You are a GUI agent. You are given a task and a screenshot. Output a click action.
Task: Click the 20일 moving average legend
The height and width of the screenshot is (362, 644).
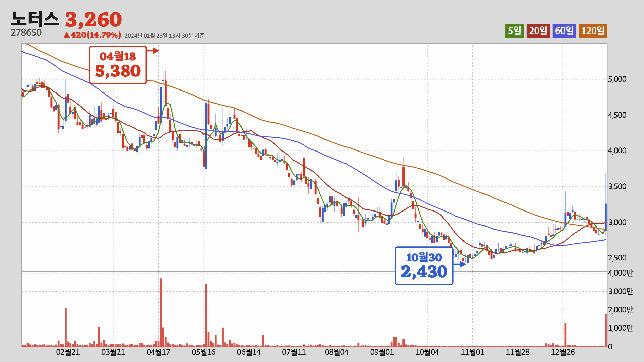538,31
